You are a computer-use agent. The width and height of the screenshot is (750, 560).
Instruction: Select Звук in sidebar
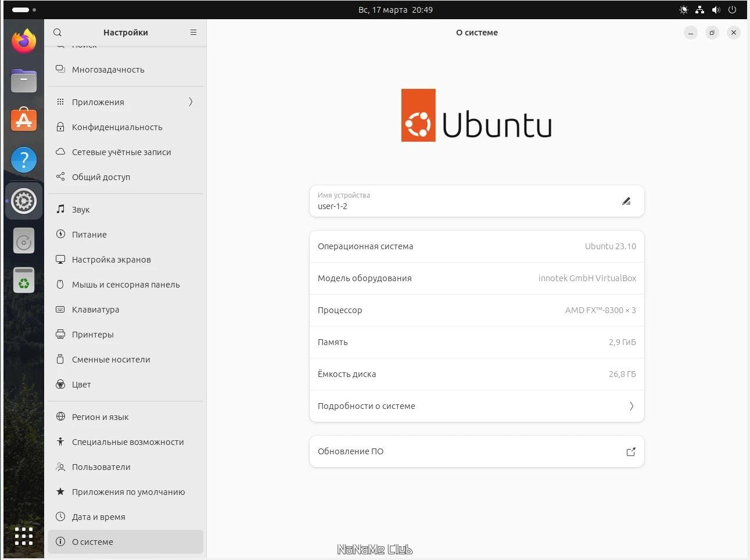tap(125, 209)
